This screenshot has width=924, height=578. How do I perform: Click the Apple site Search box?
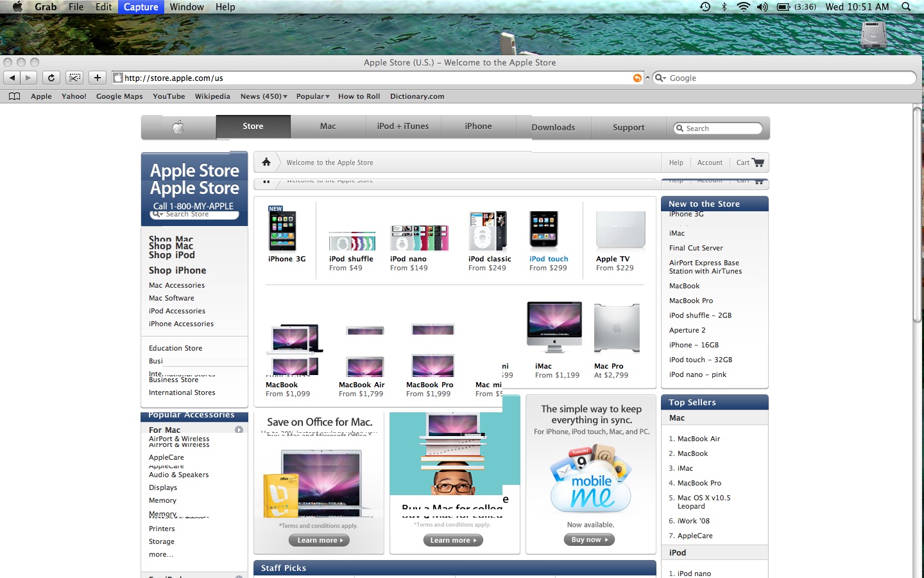tap(718, 128)
